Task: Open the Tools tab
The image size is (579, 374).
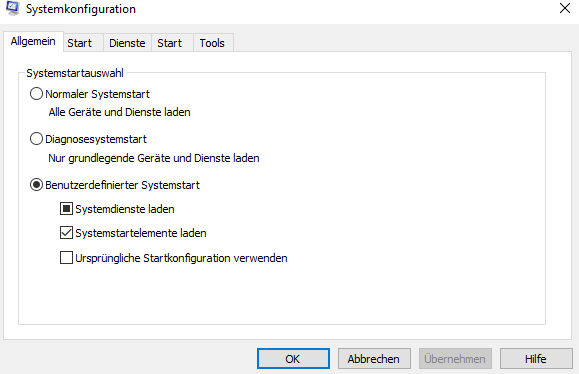Action: pos(212,43)
